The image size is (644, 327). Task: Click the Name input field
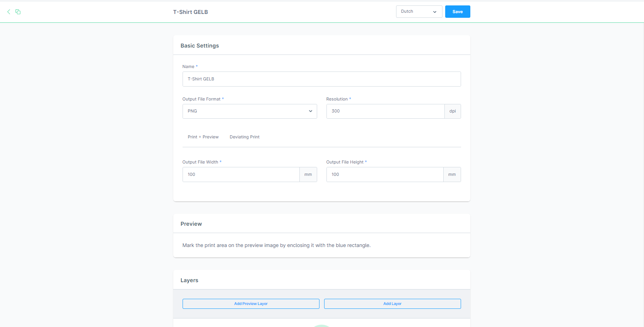[x=321, y=79]
